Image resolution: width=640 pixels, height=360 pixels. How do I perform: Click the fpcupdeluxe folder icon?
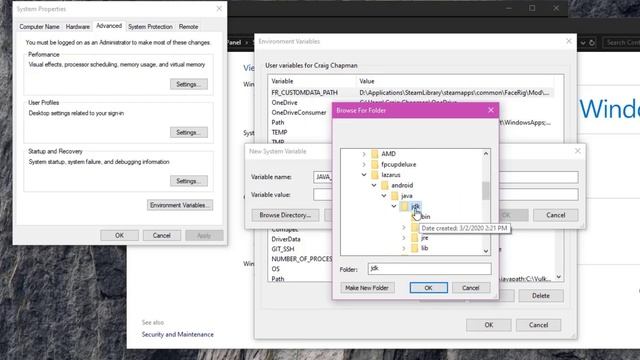coord(375,164)
